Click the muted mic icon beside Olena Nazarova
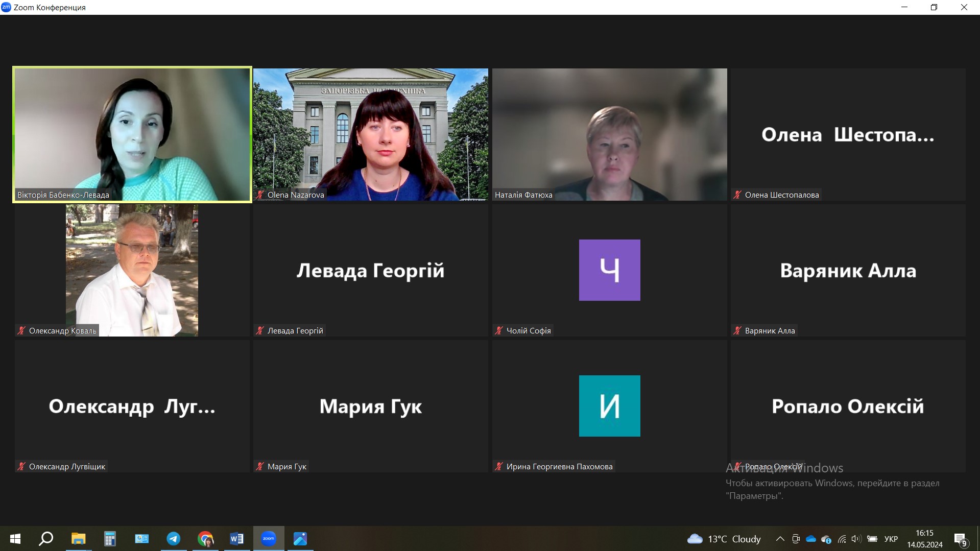The image size is (980, 551). tap(260, 195)
